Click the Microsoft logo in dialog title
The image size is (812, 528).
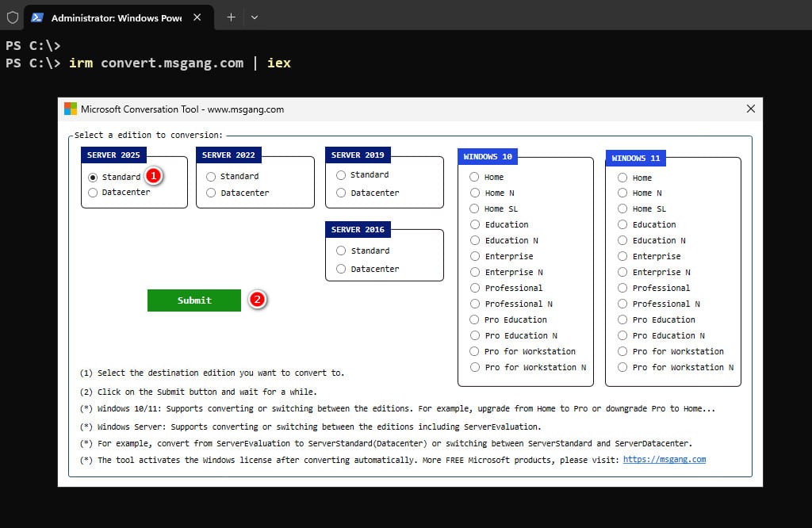(71, 109)
